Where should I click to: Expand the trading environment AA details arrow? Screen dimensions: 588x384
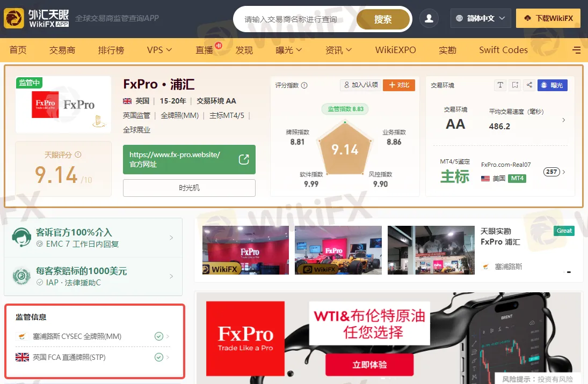click(x=564, y=120)
